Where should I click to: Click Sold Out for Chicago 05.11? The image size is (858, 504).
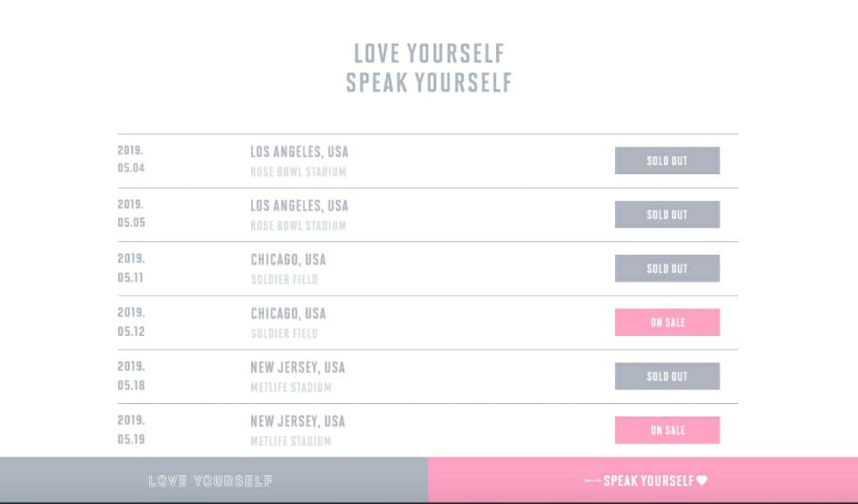667,268
